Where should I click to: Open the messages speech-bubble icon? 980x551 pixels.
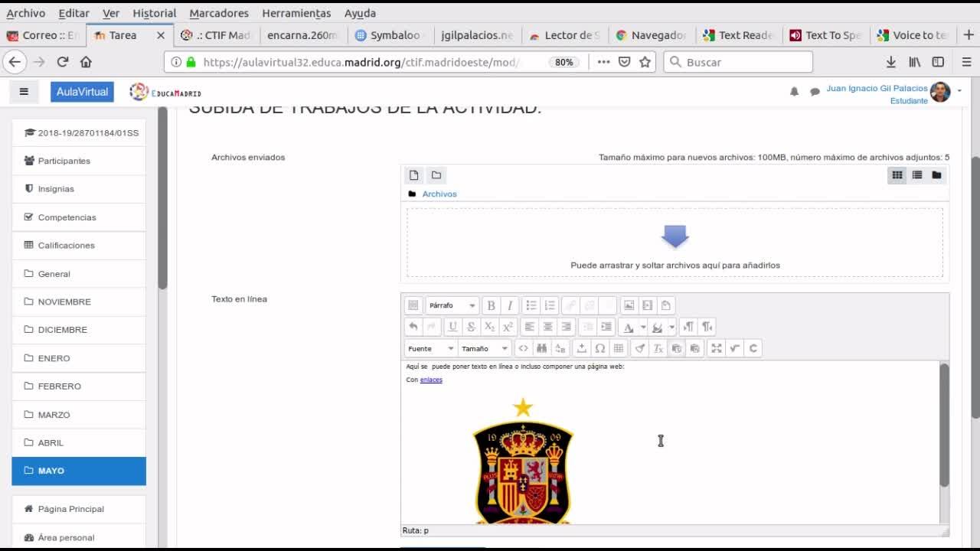click(815, 92)
